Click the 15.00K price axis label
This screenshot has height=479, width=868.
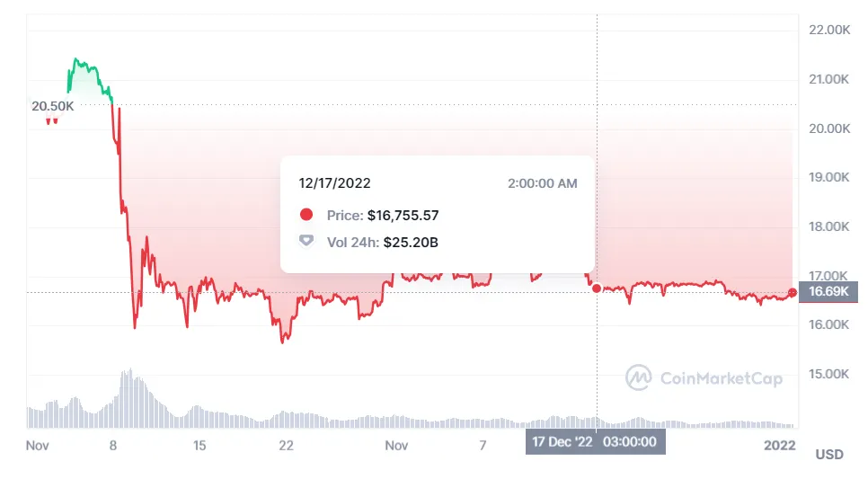pyautogui.click(x=829, y=373)
